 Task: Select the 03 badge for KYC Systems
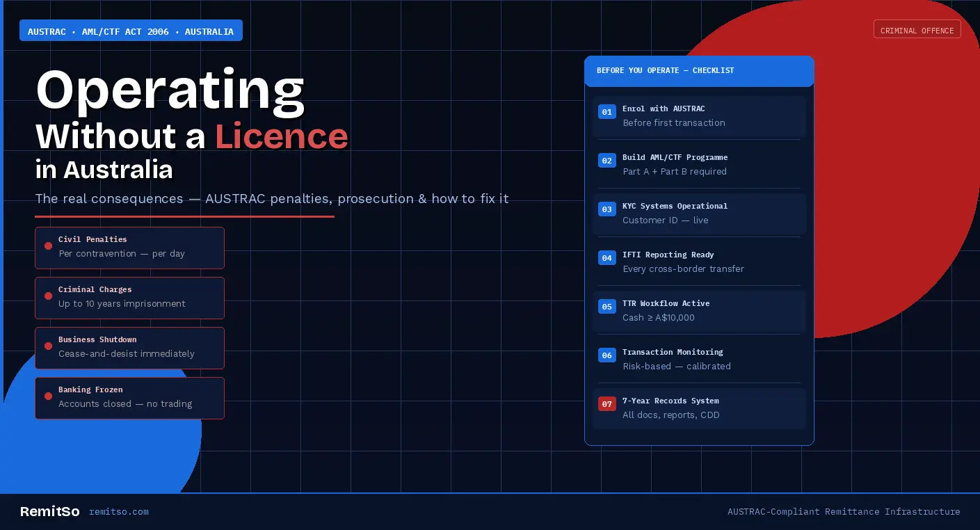(x=607, y=209)
